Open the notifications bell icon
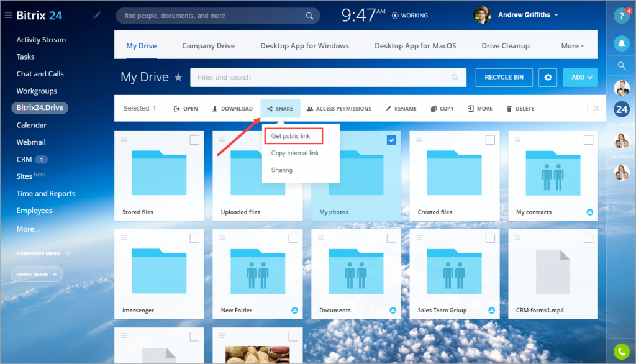This screenshot has height=364, width=636. tap(621, 43)
